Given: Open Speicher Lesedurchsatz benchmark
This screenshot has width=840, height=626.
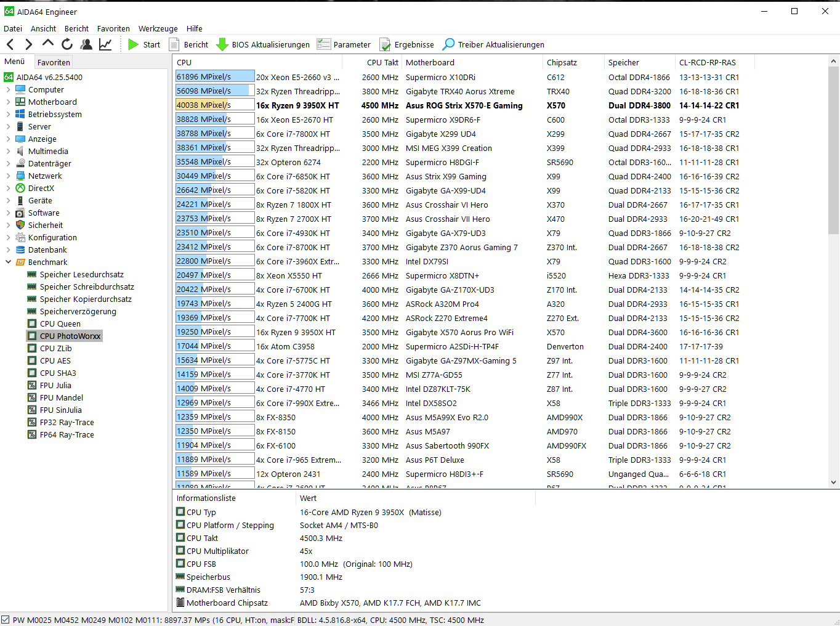Looking at the screenshot, I should point(82,274).
